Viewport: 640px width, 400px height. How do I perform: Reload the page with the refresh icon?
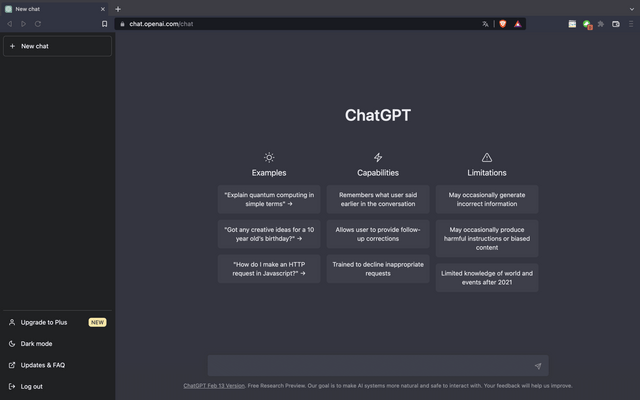38,23
